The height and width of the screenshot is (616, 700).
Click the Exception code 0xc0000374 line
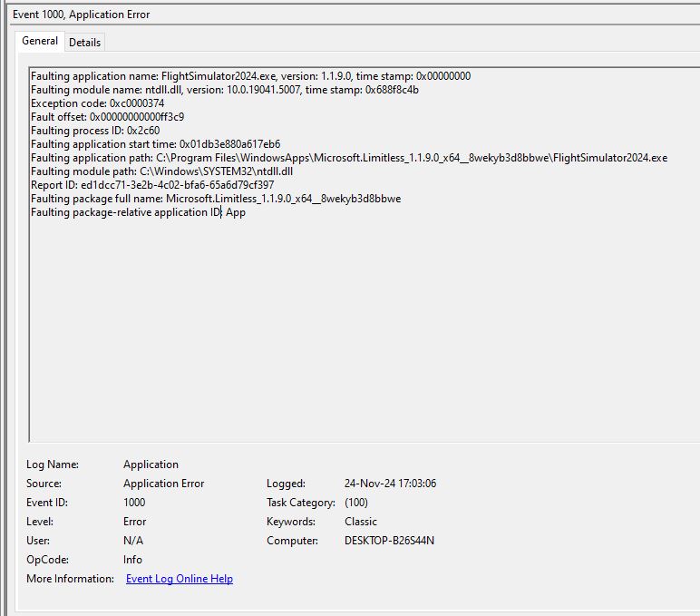pyautogui.click(x=97, y=103)
